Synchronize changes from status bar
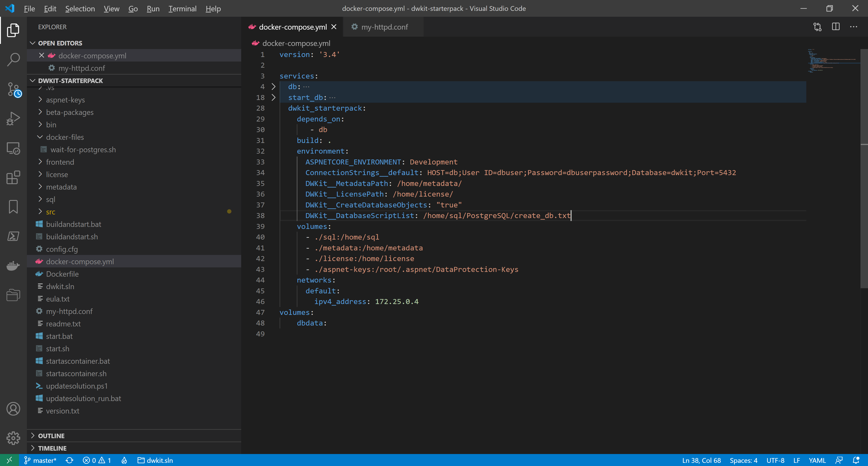 (x=69, y=460)
